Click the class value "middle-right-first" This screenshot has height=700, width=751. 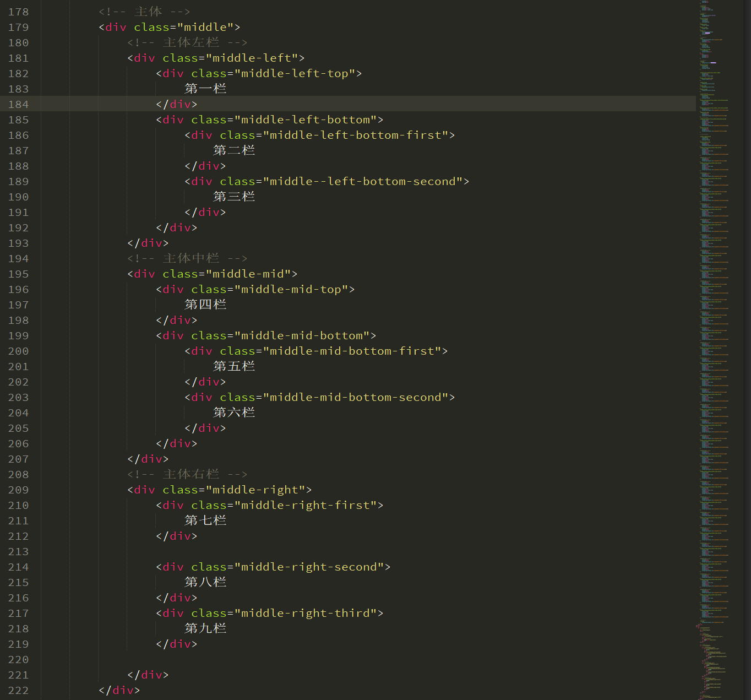pos(306,505)
